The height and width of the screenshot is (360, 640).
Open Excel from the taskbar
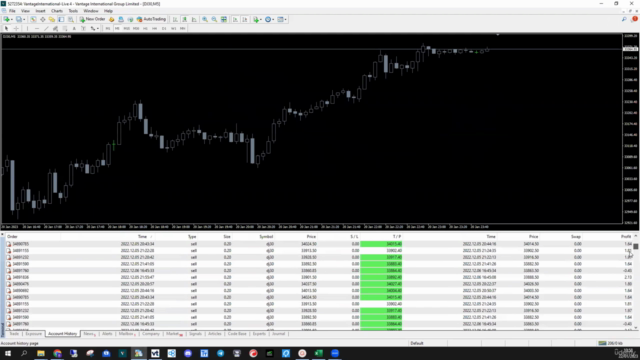tap(318, 353)
